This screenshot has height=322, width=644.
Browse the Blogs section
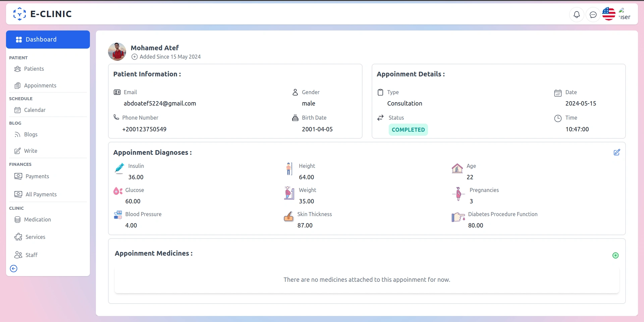[31, 134]
